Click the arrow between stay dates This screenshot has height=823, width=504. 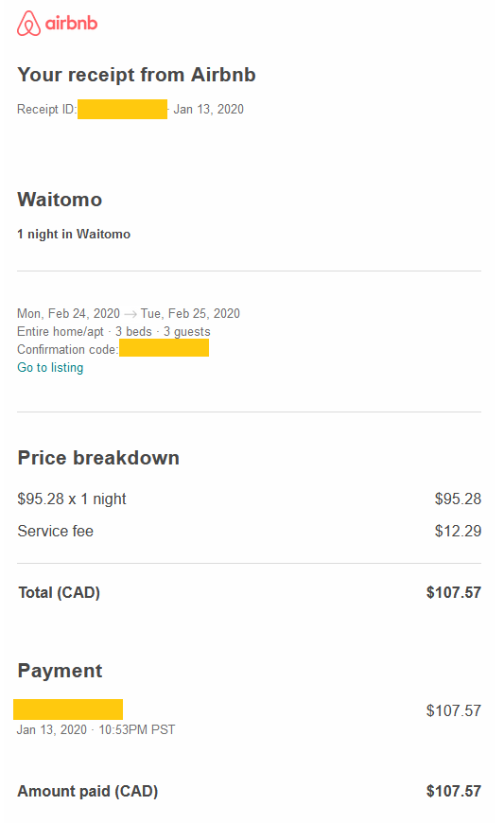click(130, 314)
